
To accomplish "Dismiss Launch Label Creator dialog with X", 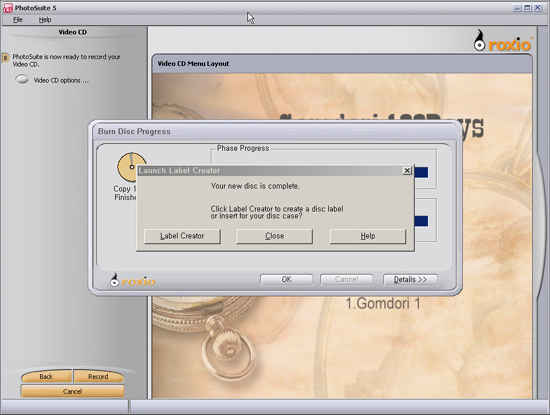I will (x=407, y=170).
